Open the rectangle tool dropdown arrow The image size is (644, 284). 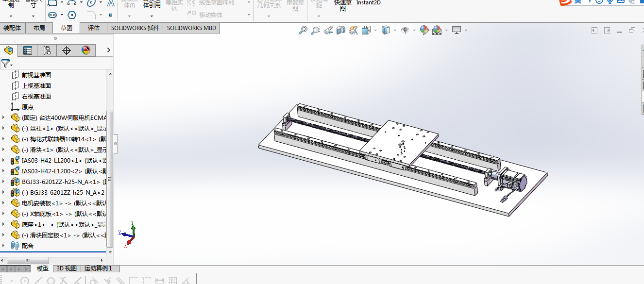pos(62,3)
